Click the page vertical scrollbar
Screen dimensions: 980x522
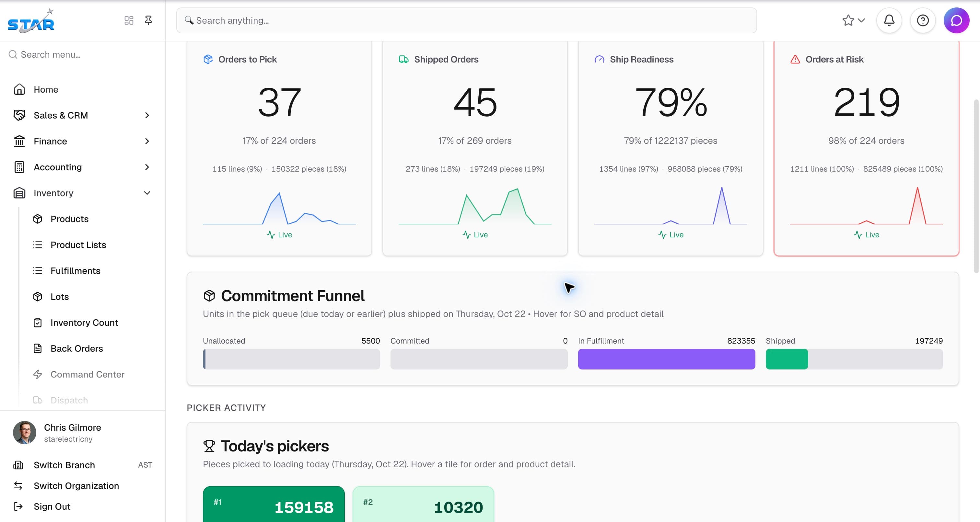click(976, 186)
